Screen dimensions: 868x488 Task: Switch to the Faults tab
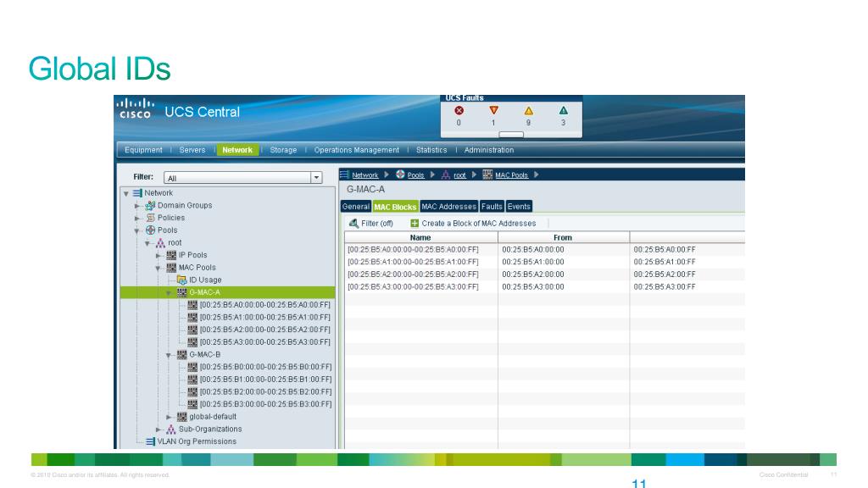[492, 207]
